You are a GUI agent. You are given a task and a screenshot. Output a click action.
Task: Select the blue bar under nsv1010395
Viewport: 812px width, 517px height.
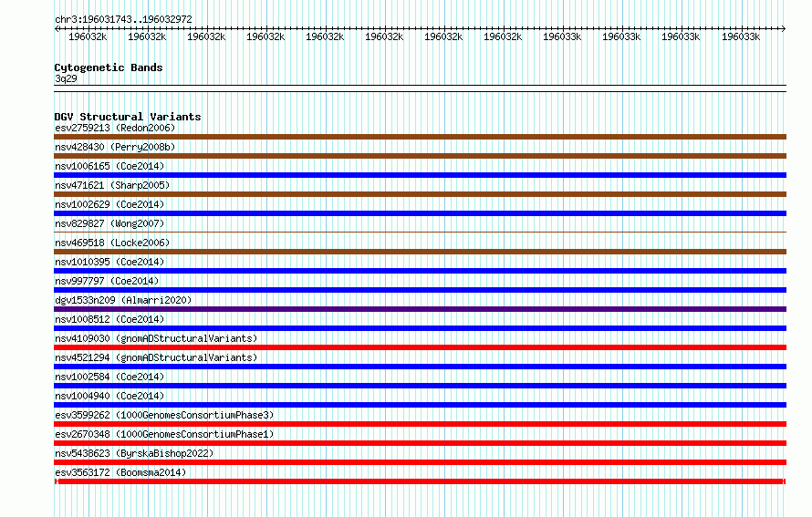(x=420, y=271)
